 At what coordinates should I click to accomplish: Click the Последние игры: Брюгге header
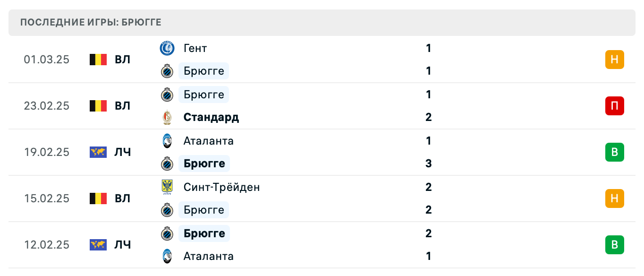91,23
